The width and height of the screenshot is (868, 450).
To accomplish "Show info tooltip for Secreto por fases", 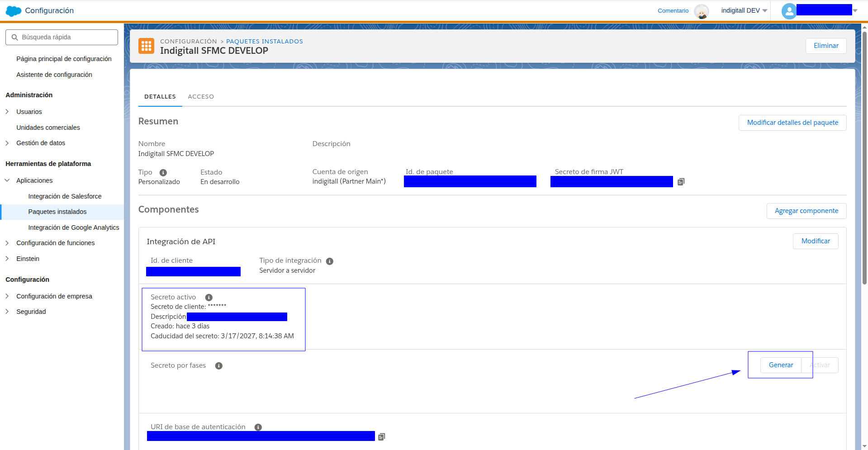I will click(x=219, y=366).
